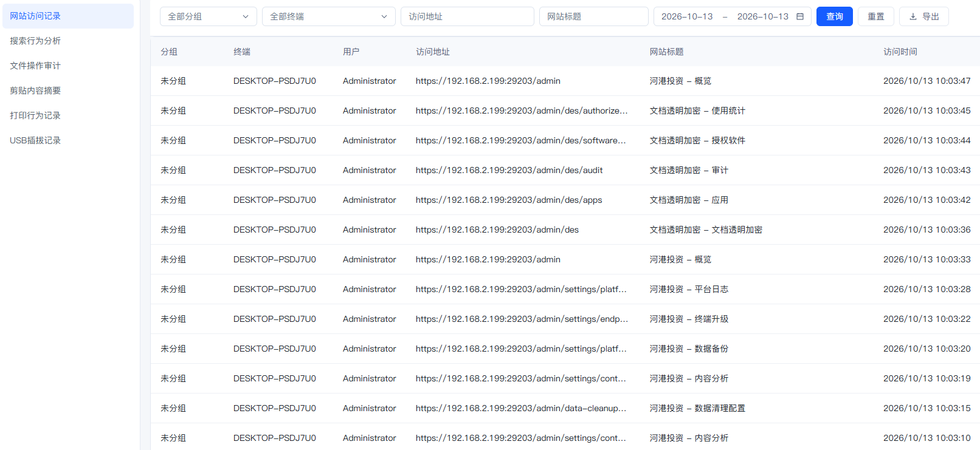
Task: Click title 河港投资 – 平台日志
Action: point(689,289)
